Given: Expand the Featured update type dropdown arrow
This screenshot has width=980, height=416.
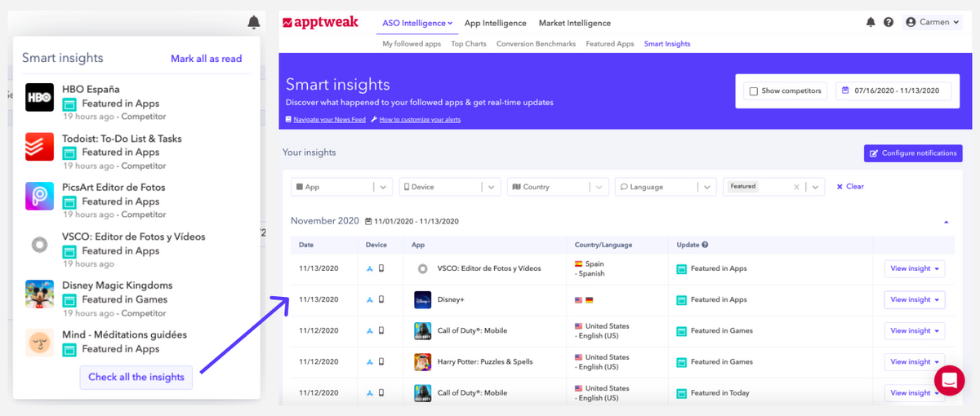Looking at the screenshot, I should (815, 187).
